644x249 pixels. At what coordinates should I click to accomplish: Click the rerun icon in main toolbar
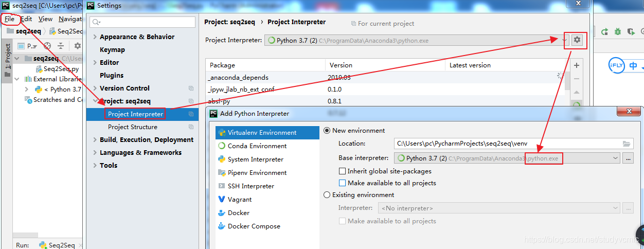[605, 32]
